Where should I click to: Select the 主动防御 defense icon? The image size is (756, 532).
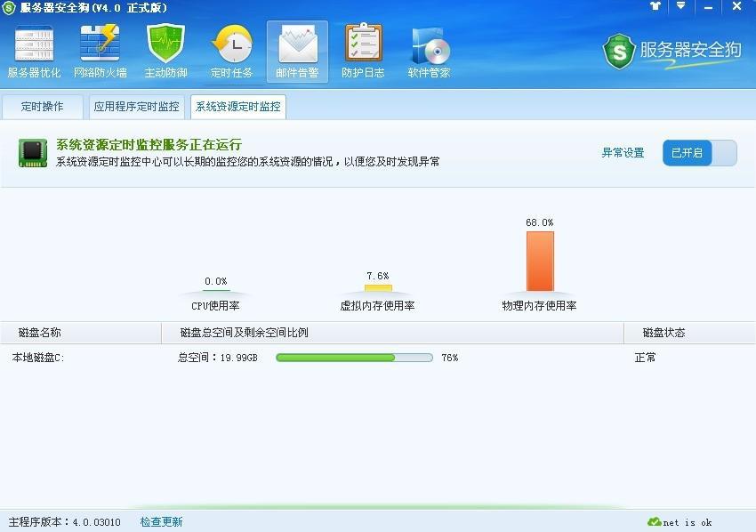pos(165,49)
